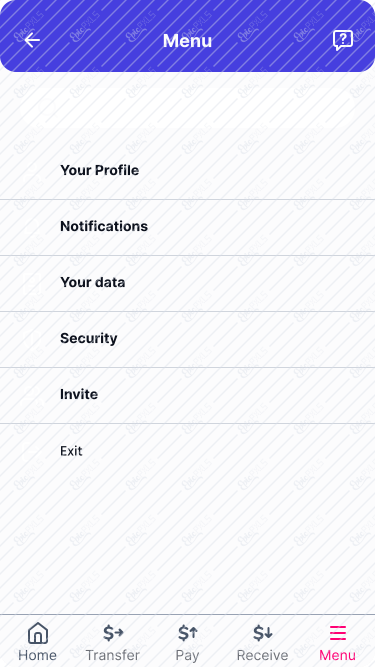The image size is (375, 667).
Task: Select the Your data entry
Action: click(188, 283)
